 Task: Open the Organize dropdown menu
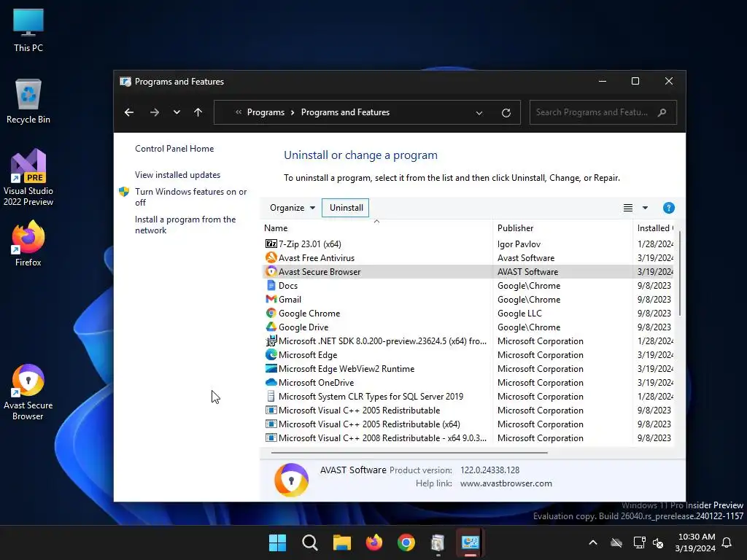coord(292,208)
